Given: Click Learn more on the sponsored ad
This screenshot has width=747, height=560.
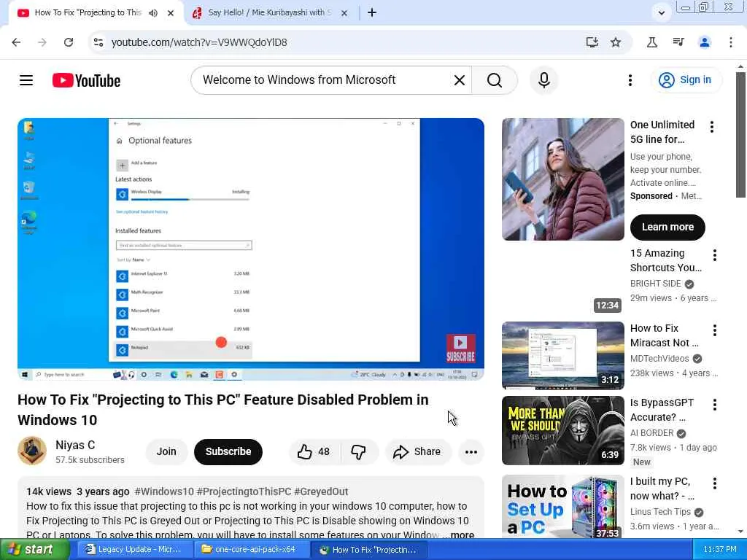Looking at the screenshot, I should click(667, 227).
